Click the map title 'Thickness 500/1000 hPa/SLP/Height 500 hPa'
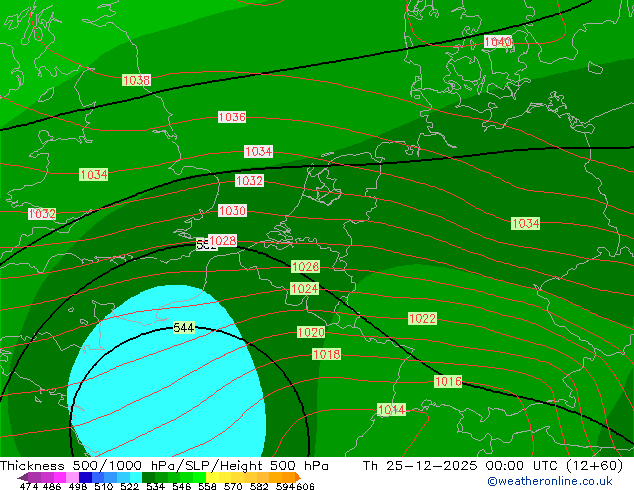The image size is (634, 490). click(164, 466)
